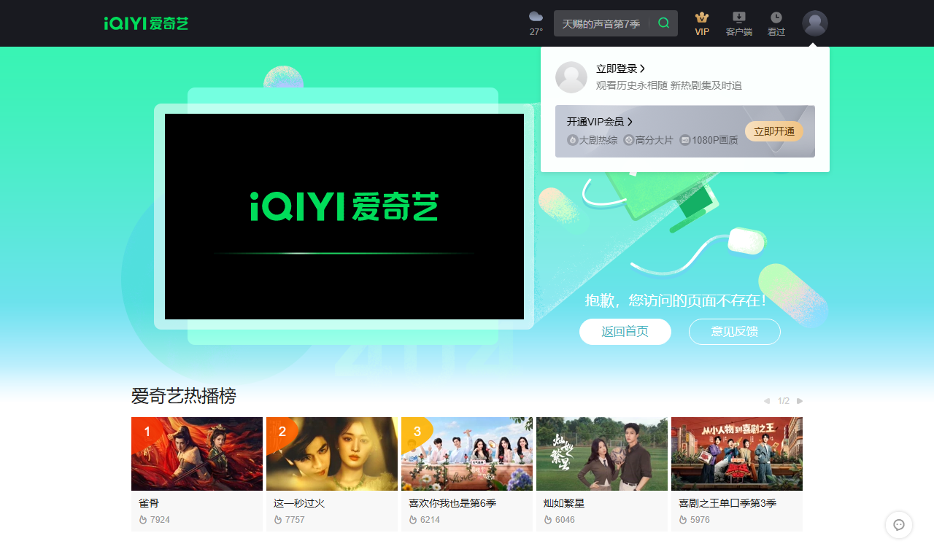Click the 大剧热综 benefit icon
This screenshot has height=560, width=934.
(572, 140)
